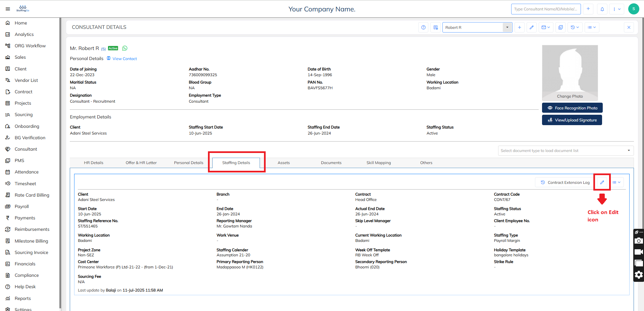Image resolution: width=644 pixels, height=311 pixels.
Task: Open Client in the sidebar
Action: 20,69
